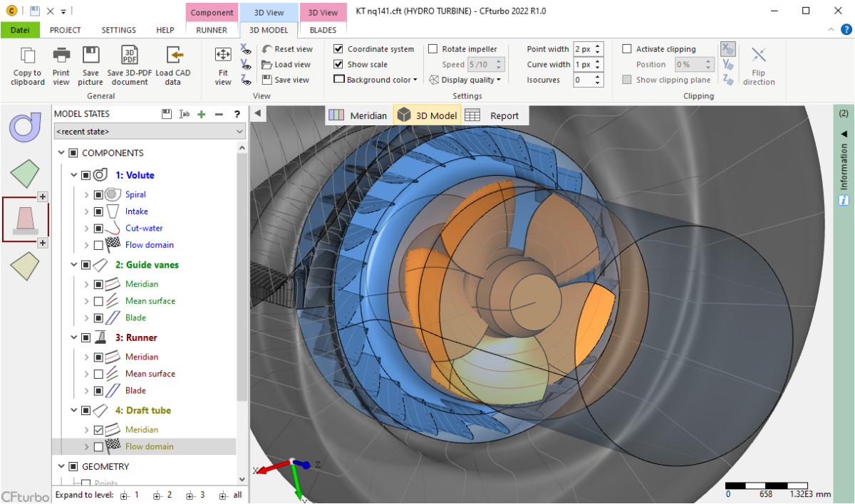Collapse 2: Guide vanes node
Viewport: 855px width, 504px height.
tap(73, 265)
